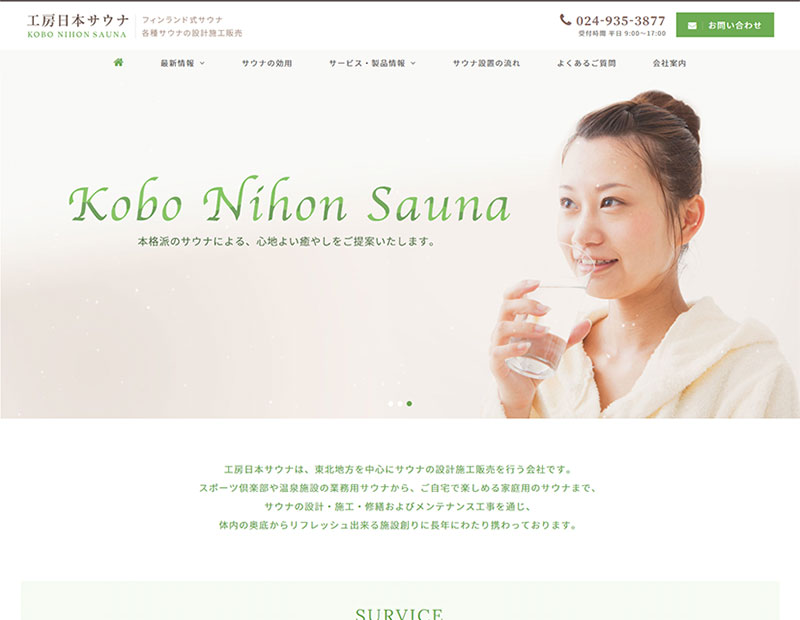Open よくあるご質問 page

point(586,63)
